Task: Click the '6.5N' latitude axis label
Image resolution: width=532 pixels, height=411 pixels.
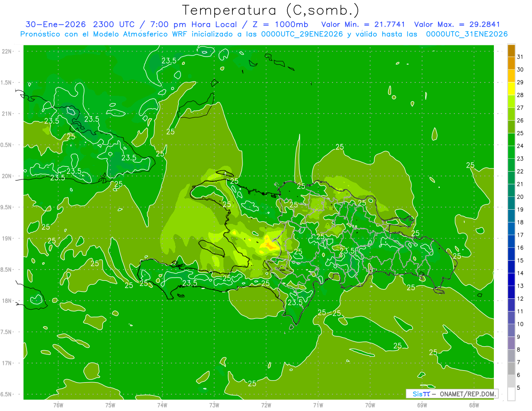Action: click(x=7, y=394)
